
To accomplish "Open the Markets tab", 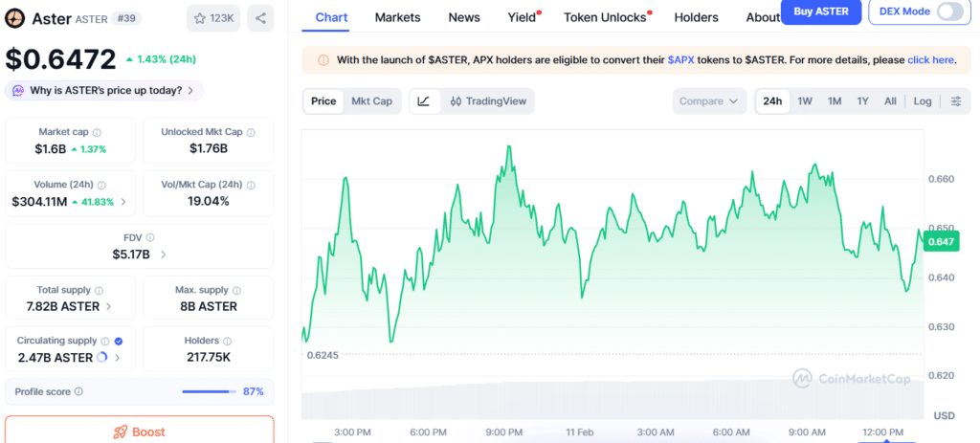I will (x=397, y=17).
